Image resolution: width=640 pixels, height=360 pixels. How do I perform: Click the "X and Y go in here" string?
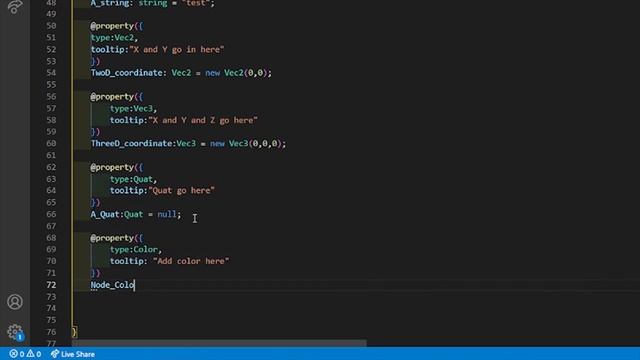point(177,49)
